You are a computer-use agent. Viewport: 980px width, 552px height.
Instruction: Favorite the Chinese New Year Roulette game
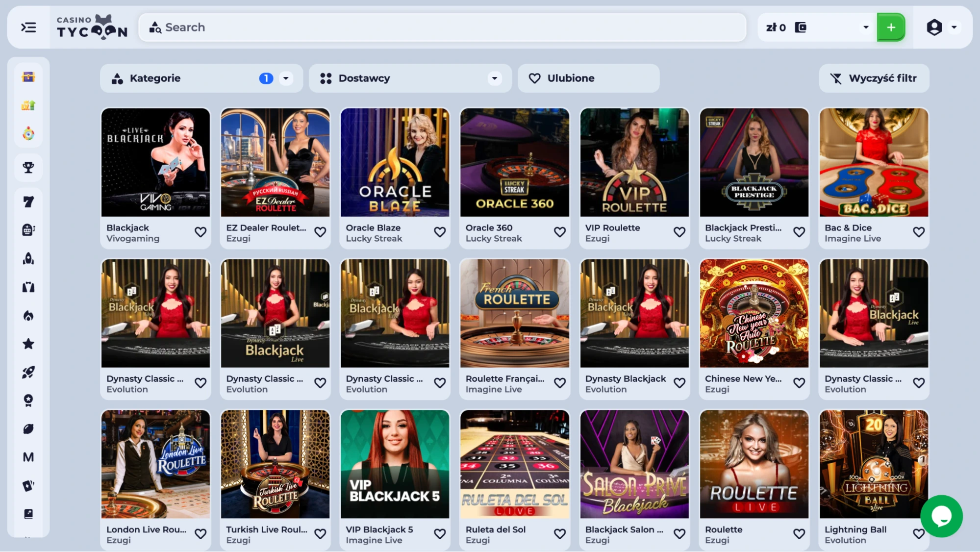pyautogui.click(x=799, y=383)
